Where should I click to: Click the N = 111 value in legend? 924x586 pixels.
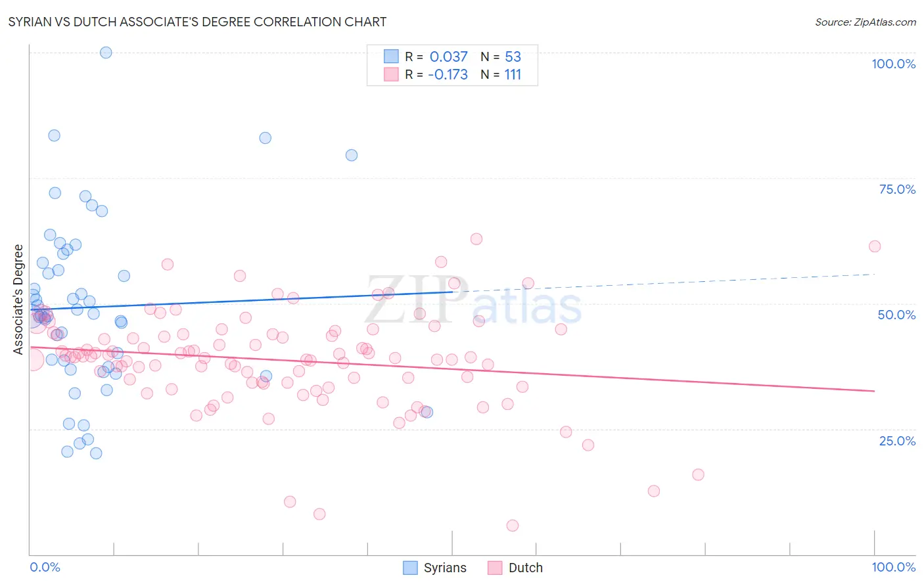pos(501,74)
